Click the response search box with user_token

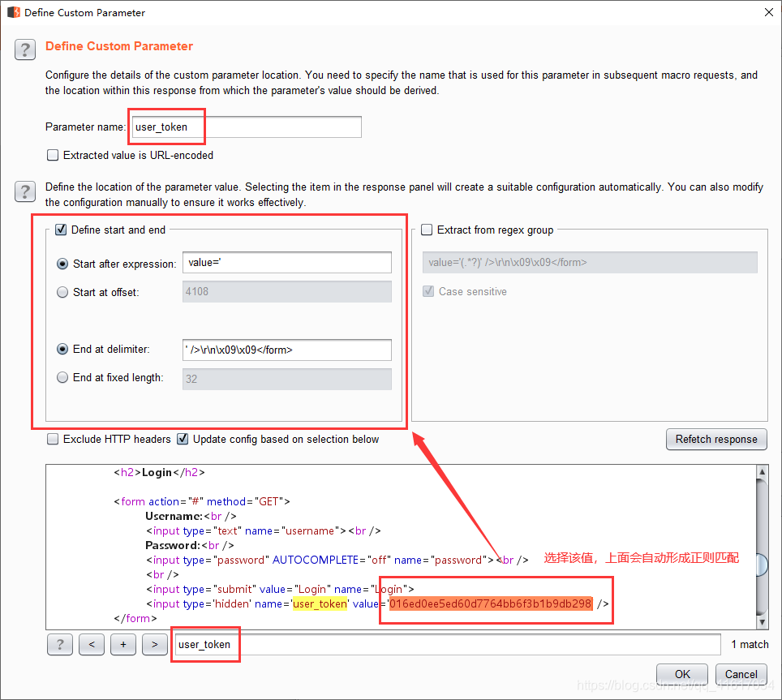[x=447, y=644]
